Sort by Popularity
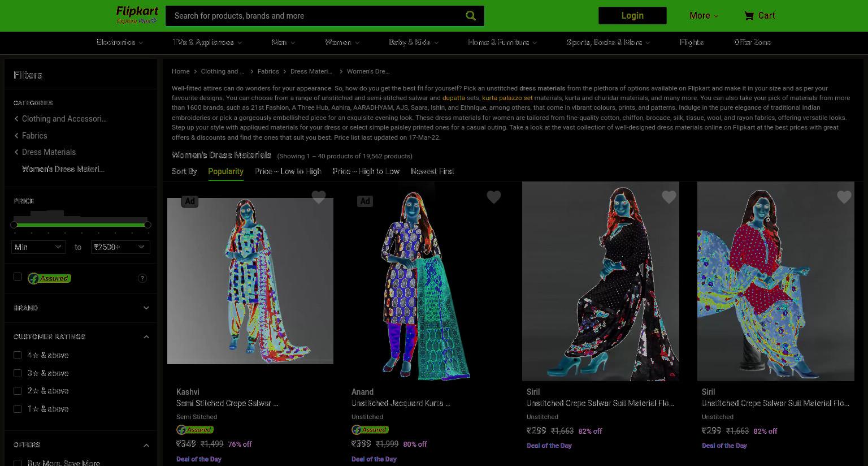This screenshot has height=466, width=868. point(225,171)
